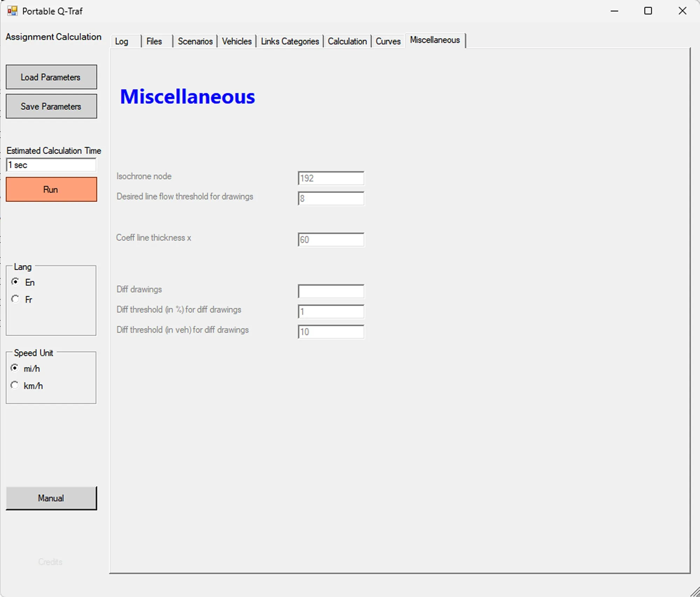The image size is (700, 597).
Task: Open the Curves tab
Action: pyautogui.click(x=388, y=41)
